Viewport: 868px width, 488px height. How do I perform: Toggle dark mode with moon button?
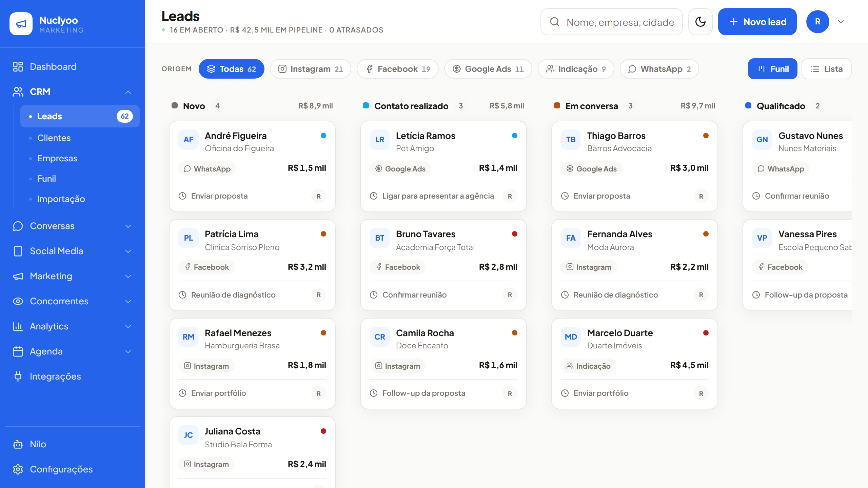coord(701,22)
